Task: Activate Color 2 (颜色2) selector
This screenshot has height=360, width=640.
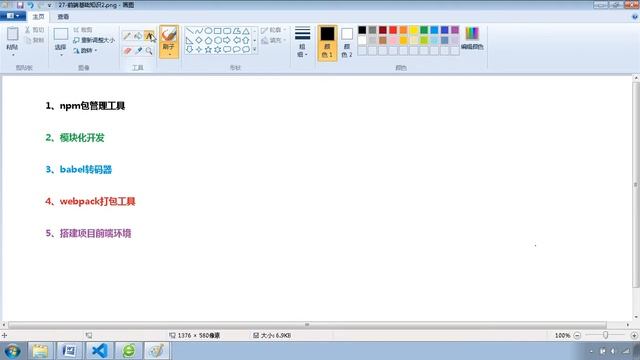Action: [x=347, y=42]
